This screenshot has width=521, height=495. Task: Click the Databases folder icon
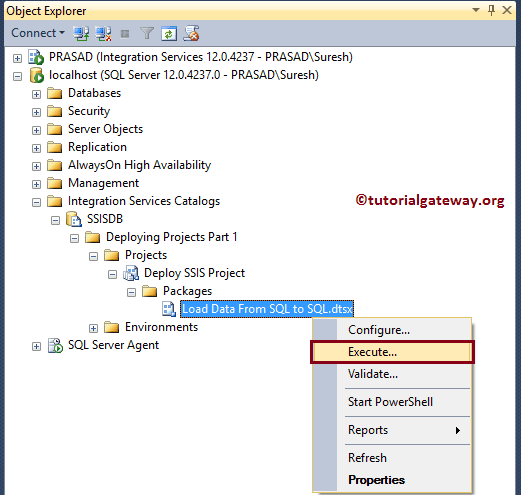(x=55, y=93)
